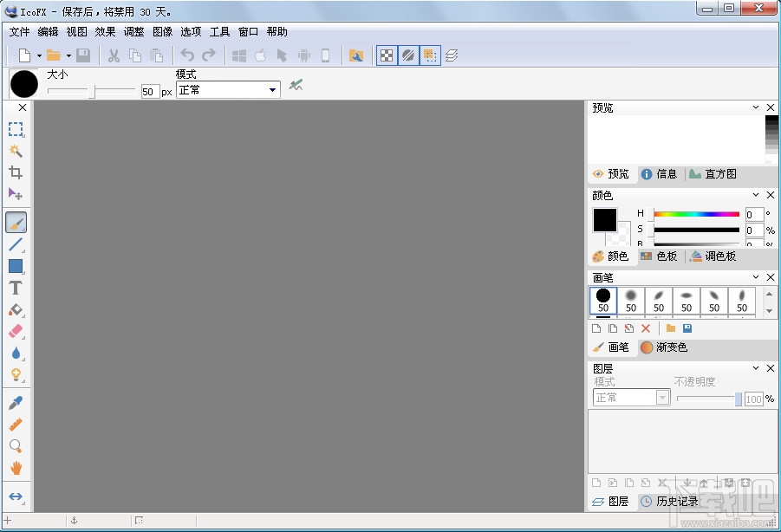This screenshot has height=532, width=781.
Task: Toggle the show grid button
Action: 408,55
